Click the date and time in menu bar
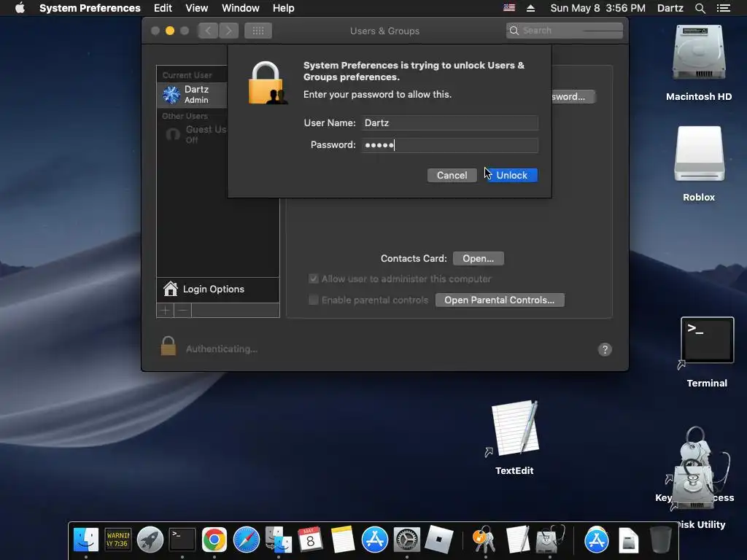The width and height of the screenshot is (747, 560). pyautogui.click(x=598, y=8)
